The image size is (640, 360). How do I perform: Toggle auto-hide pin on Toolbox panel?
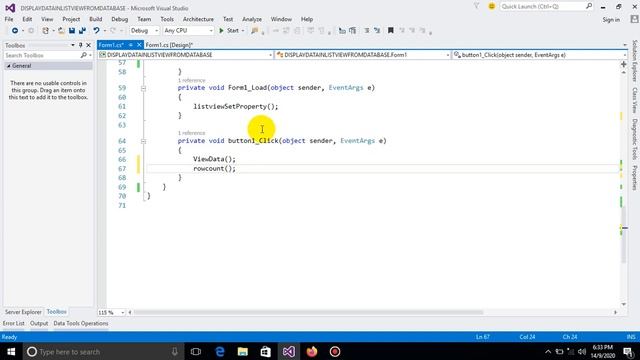tap(80, 45)
